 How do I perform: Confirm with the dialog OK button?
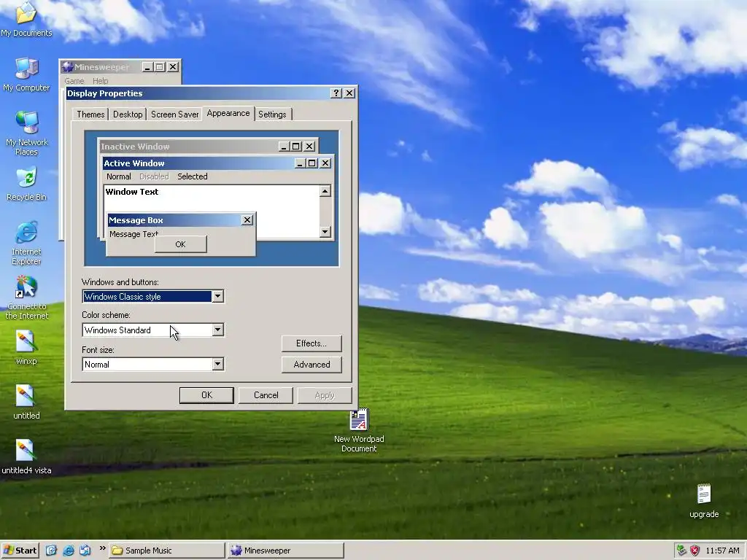point(206,395)
